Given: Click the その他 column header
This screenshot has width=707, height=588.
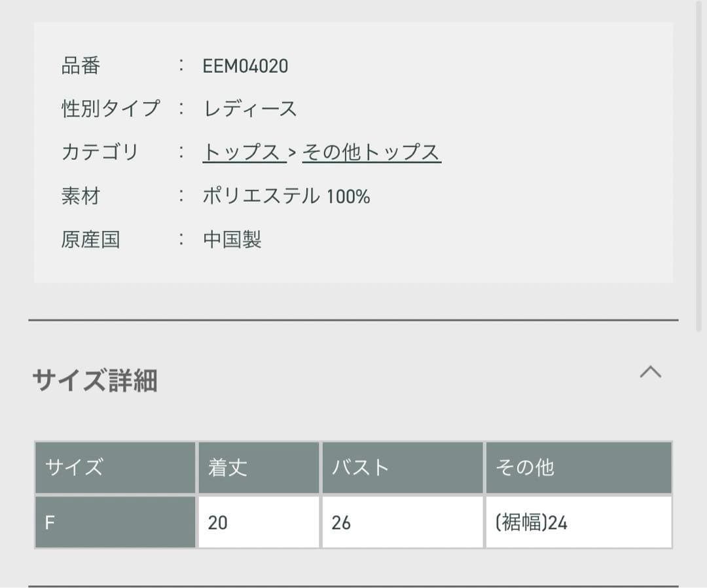Looking at the screenshot, I should tap(579, 468).
